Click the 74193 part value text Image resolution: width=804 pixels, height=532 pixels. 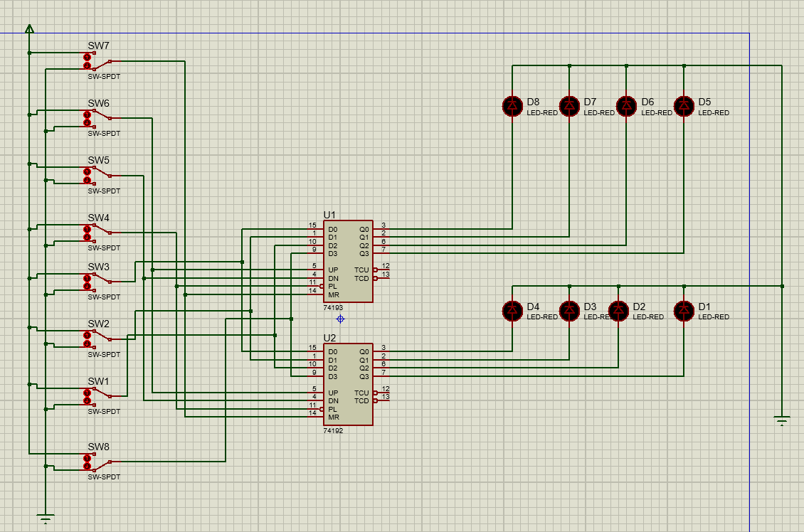(333, 308)
